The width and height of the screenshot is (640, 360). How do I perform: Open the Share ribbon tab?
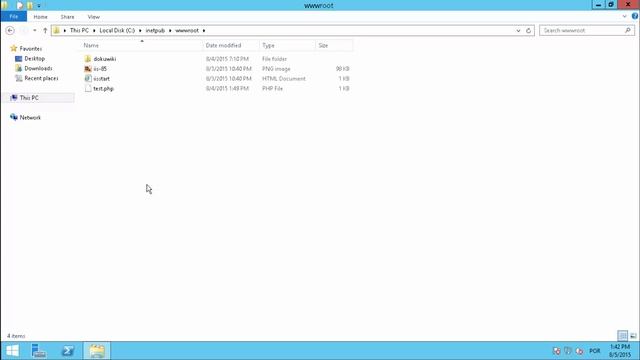(x=67, y=17)
